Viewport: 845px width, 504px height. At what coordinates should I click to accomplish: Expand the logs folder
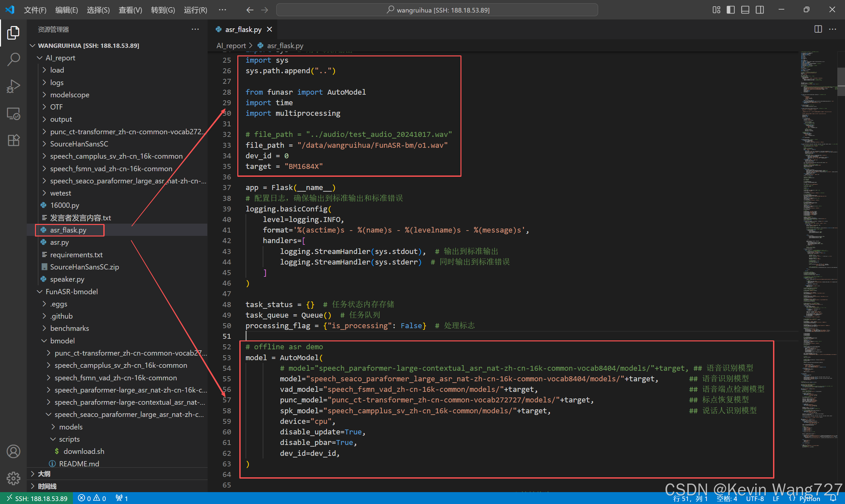[117, 82]
